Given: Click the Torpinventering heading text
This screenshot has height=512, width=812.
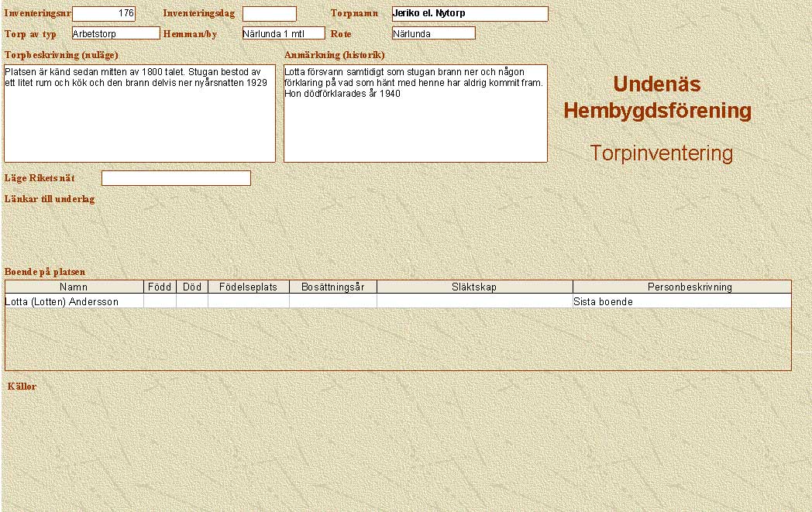Looking at the screenshot, I should pyautogui.click(x=661, y=153).
